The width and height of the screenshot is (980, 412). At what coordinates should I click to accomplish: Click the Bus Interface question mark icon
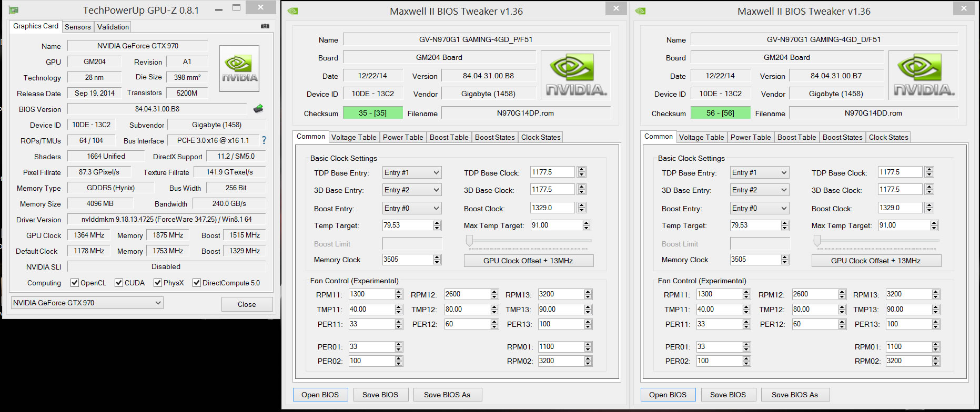click(264, 140)
